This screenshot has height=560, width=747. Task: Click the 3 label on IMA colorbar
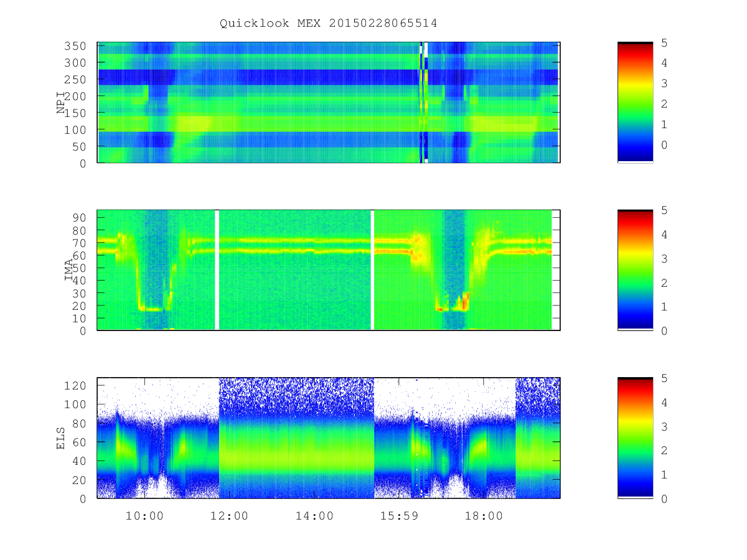664,258
